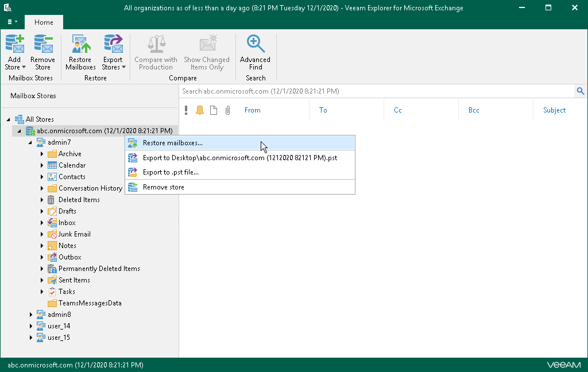The height and width of the screenshot is (372, 588).
Task: Click the reminder bell column icon
Action: [x=200, y=110]
